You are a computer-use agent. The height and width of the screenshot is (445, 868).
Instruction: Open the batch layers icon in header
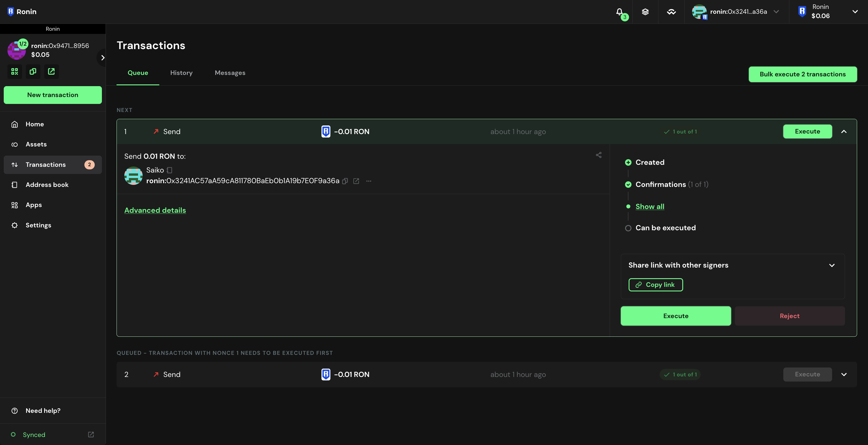645,12
